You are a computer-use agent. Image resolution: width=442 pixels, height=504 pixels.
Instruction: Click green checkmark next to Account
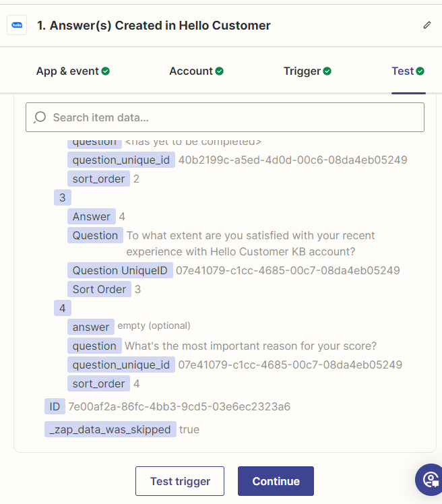coord(219,71)
